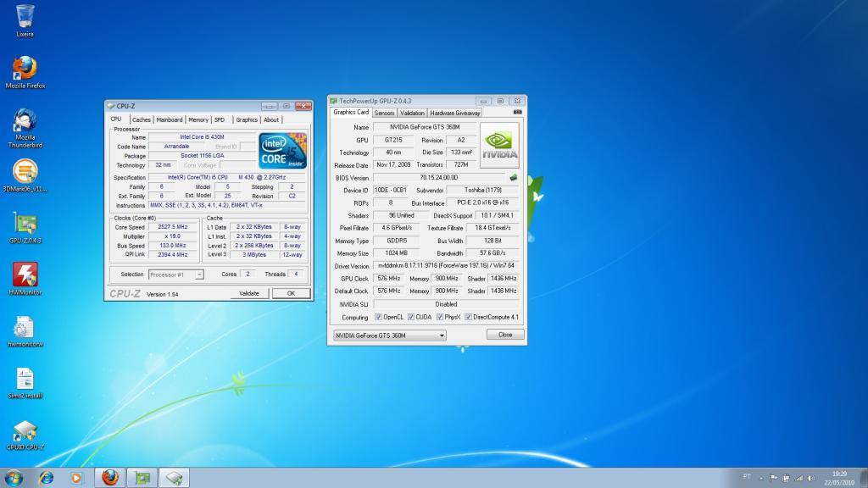Select the CPU tab in CPU-Z
This screenshot has width=868, height=488.
[115, 119]
